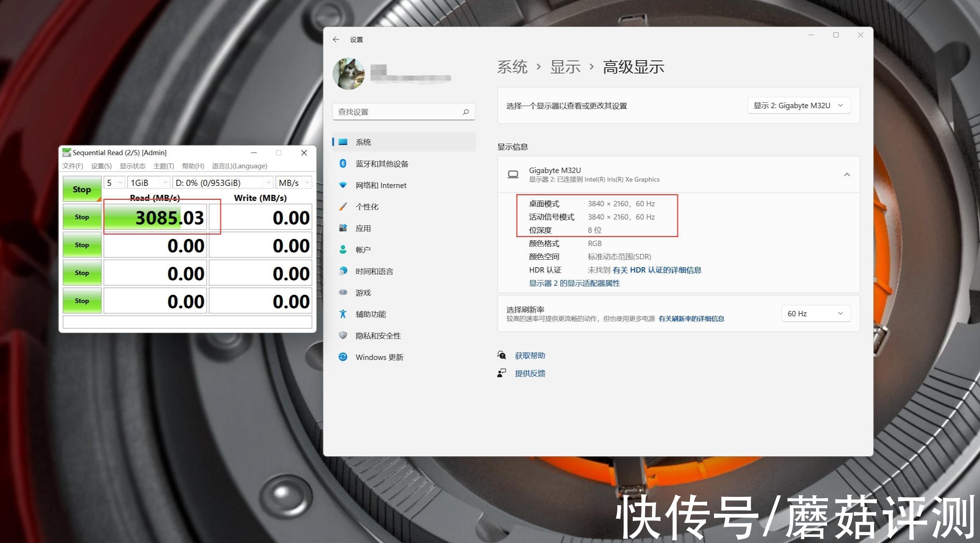Click the 获取帮助 headset icon
980x543 pixels.
[x=501, y=355]
